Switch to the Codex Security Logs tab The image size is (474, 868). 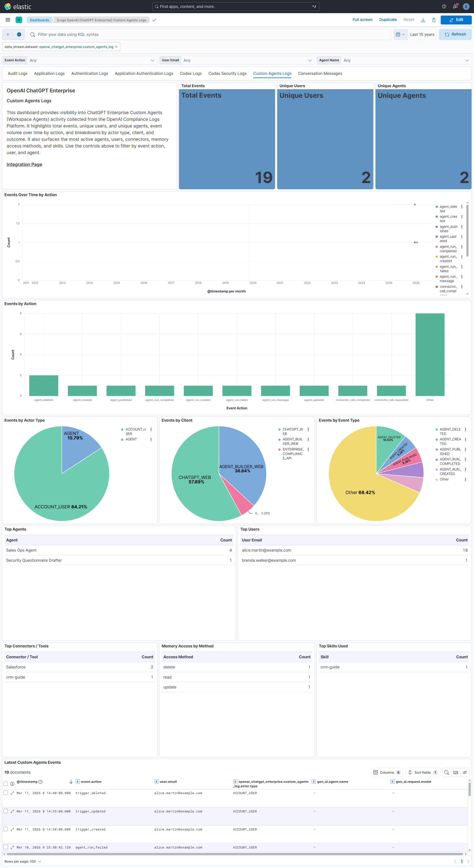click(x=227, y=73)
